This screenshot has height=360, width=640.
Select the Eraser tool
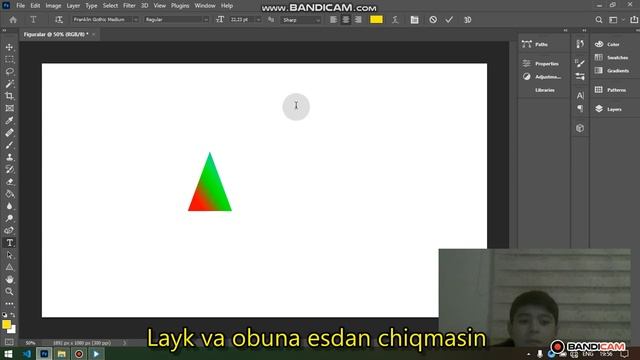pos(9,182)
